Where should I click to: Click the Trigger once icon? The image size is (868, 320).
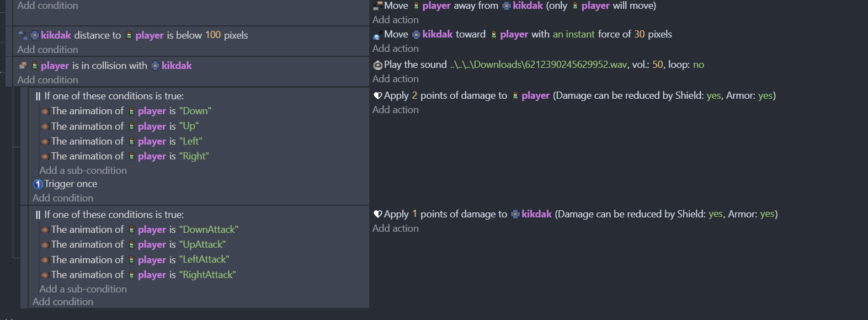click(38, 184)
